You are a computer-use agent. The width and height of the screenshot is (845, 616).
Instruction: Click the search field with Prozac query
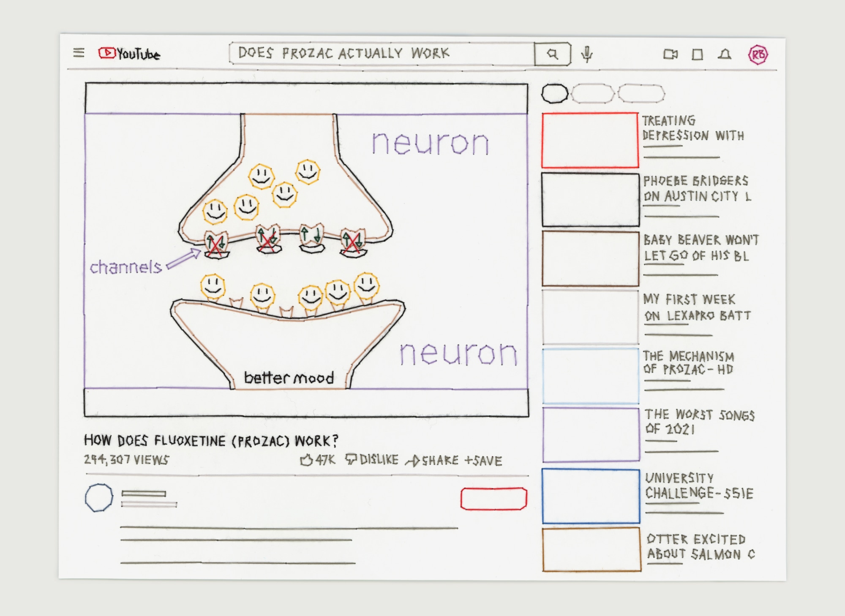380,54
